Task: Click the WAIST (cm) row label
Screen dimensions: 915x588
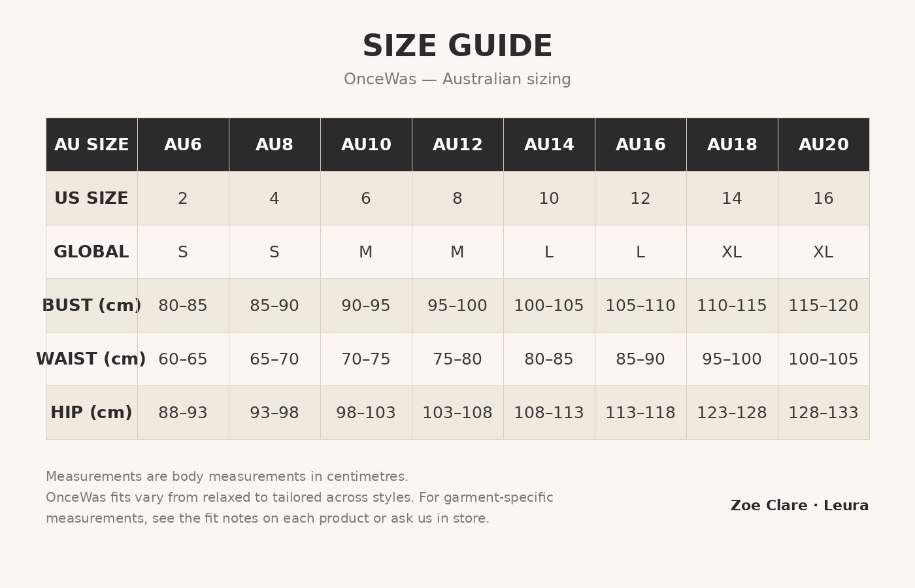Action: click(91, 359)
